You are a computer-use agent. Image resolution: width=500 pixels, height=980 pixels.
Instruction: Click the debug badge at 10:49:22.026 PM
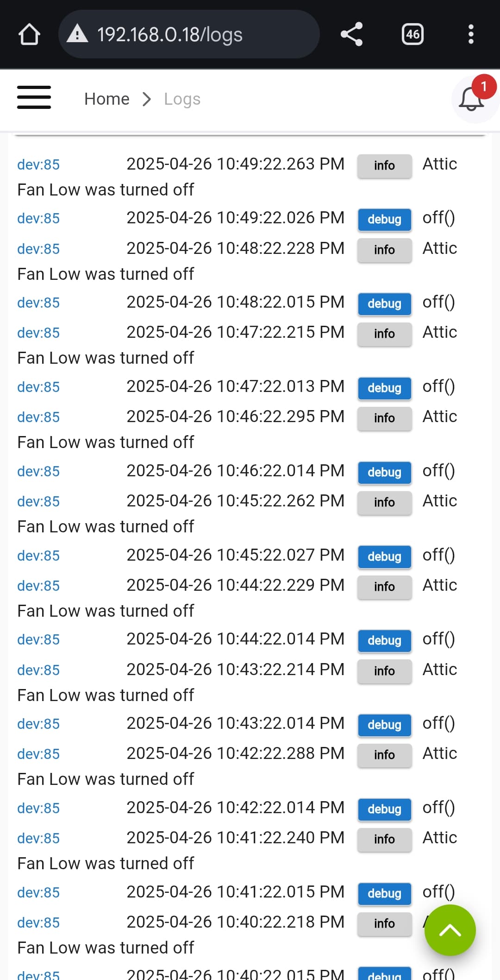(384, 219)
